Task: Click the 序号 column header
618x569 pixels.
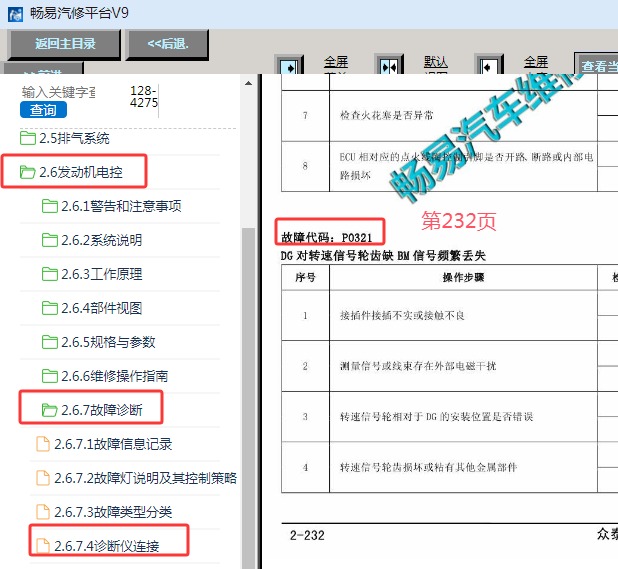Action: coord(305,277)
